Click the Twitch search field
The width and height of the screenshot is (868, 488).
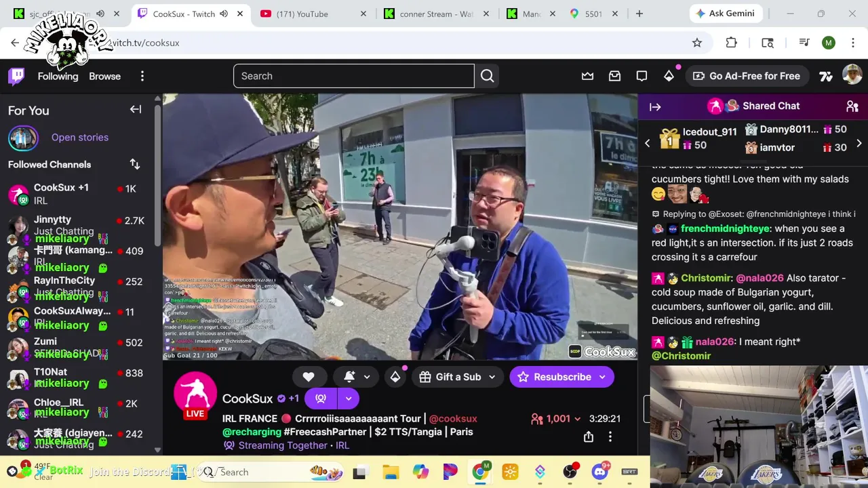[x=353, y=76]
